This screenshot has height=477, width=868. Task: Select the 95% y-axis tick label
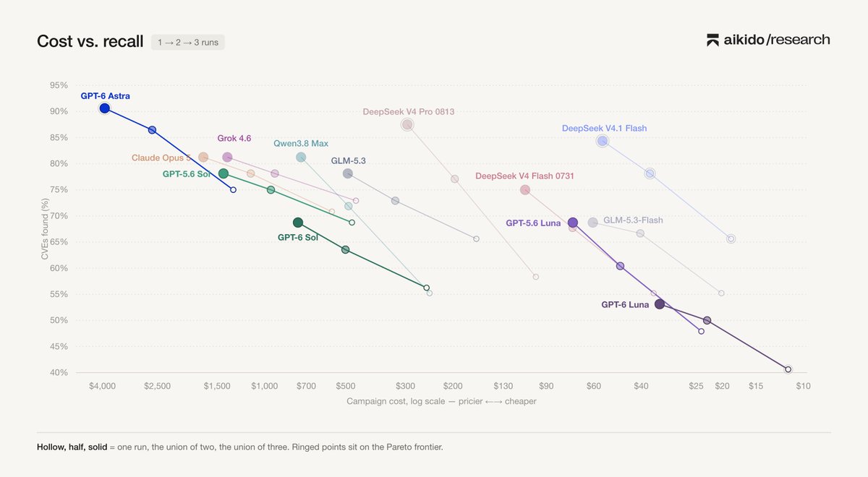(59, 85)
